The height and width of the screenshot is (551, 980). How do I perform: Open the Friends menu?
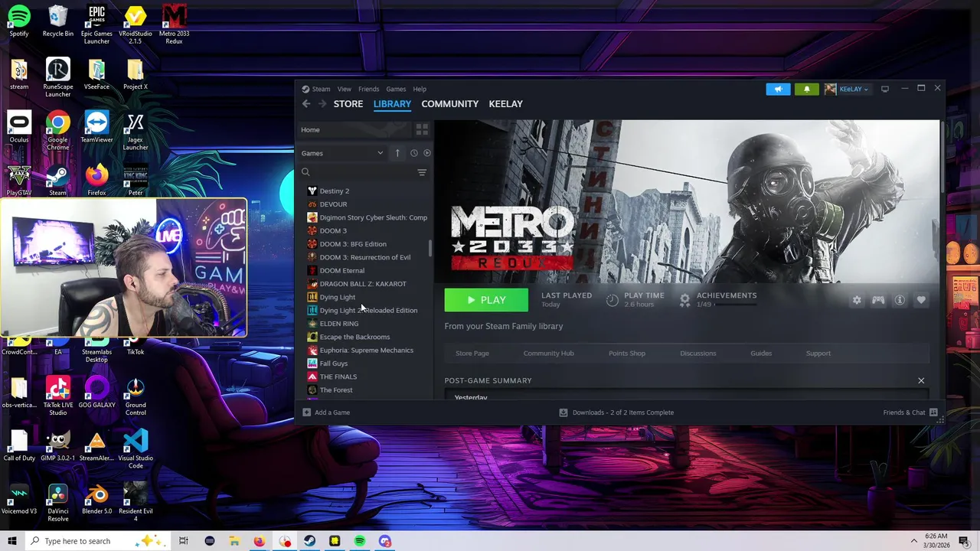pos(368,89)
